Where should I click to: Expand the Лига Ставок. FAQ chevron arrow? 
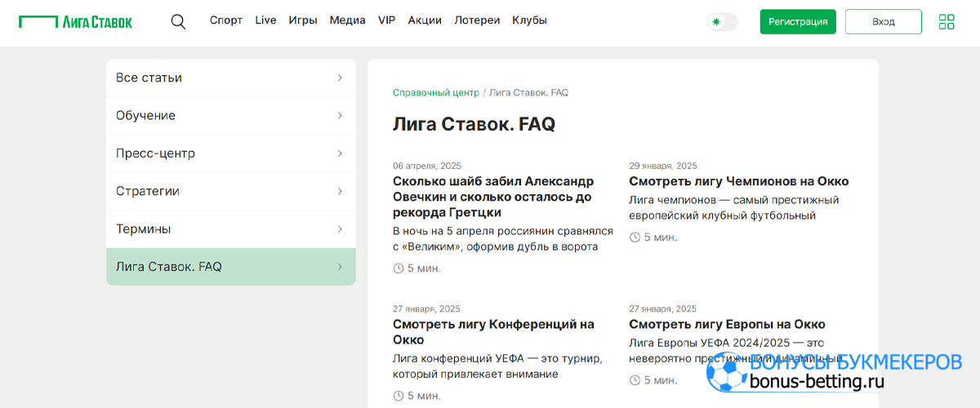click(x=340, y=267)
